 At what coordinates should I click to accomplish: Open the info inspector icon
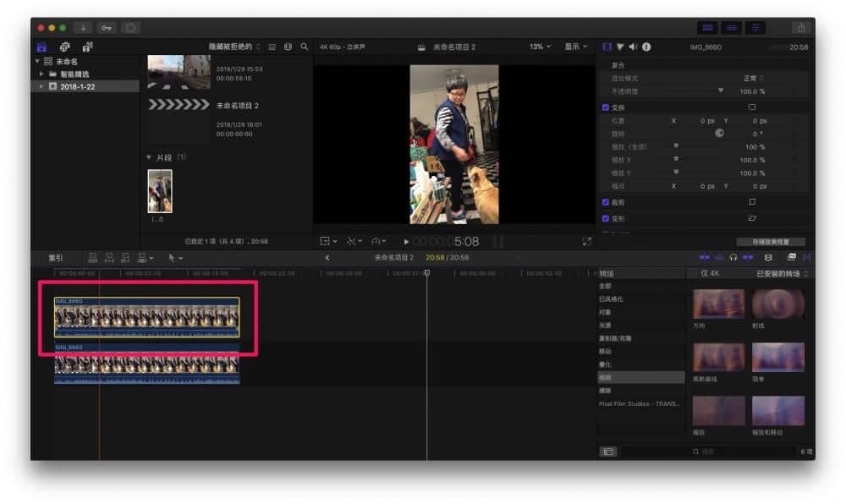click(x=646, y=47)
